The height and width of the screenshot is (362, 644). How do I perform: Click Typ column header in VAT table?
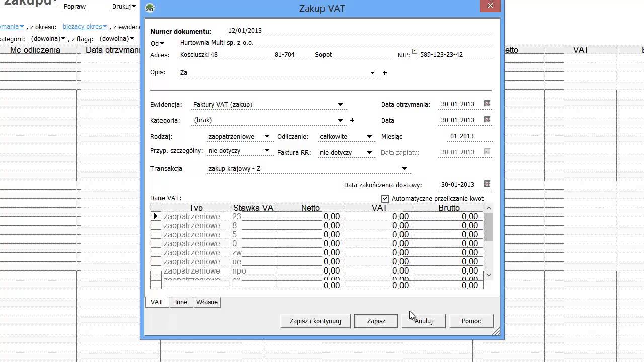(x=196, y=208)
